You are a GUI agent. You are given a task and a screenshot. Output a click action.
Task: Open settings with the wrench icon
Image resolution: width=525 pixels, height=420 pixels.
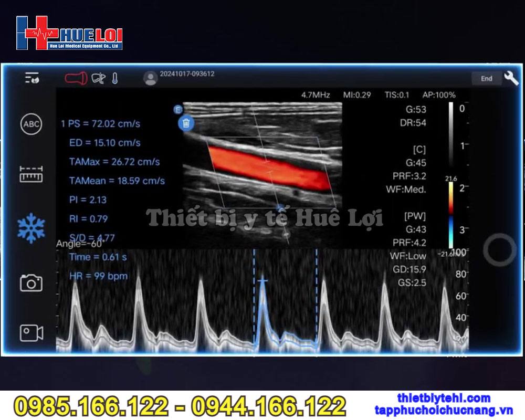tap(511, 78)
